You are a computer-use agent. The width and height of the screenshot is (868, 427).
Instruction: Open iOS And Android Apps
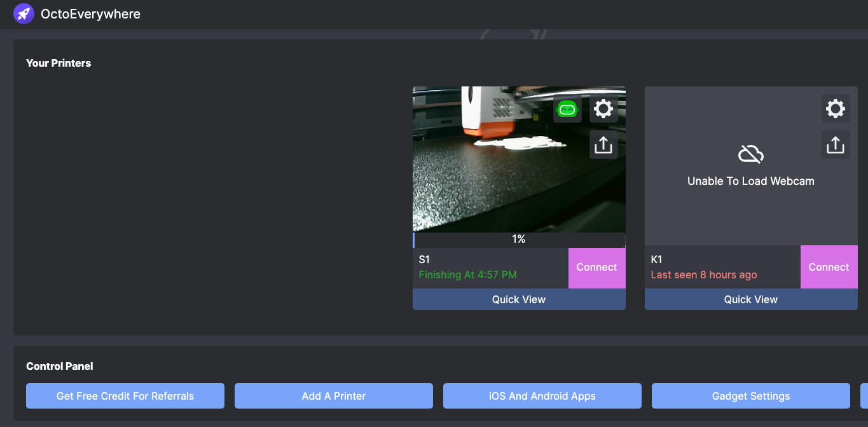542,396
